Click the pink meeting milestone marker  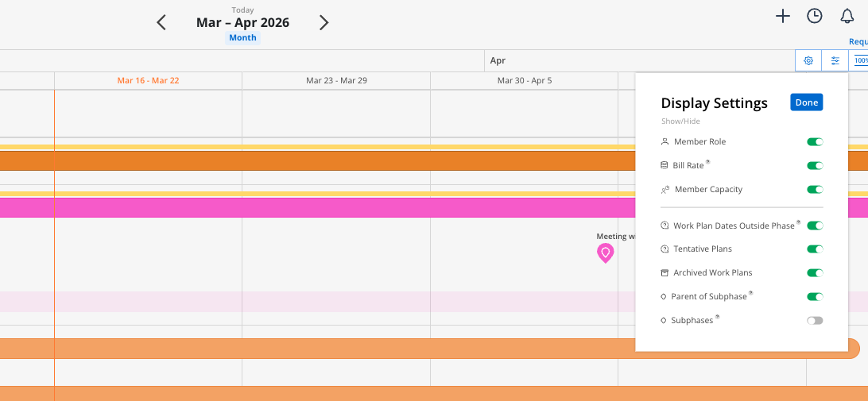pos(606,253)
